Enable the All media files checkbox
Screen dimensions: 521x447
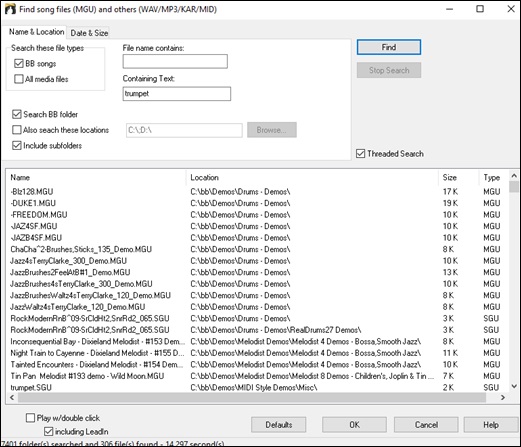(x=19, y=79)
